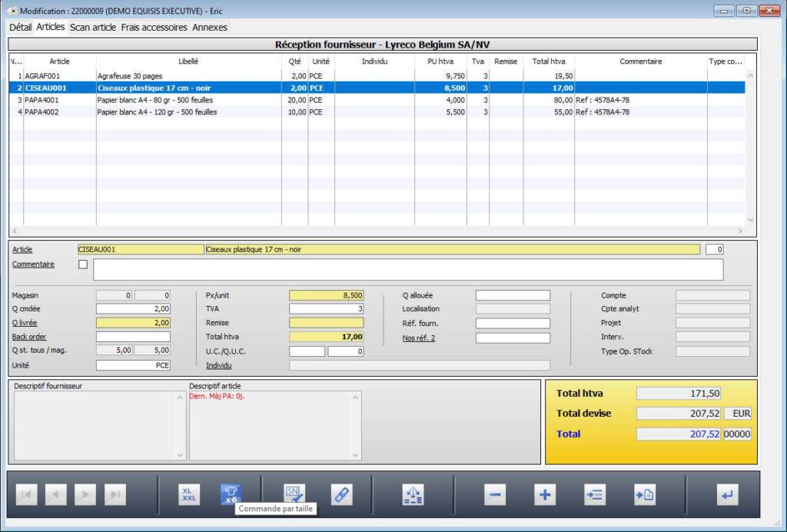Jump to last record button
Image resolution: width=787 pixels, height=532 pixels.
click(x=115, y=495)
